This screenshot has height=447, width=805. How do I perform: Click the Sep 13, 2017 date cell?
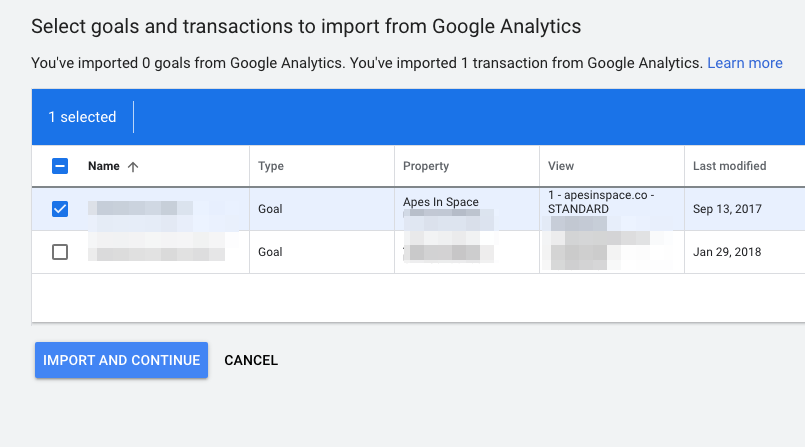pyautogui.click(x=727, y=209)
